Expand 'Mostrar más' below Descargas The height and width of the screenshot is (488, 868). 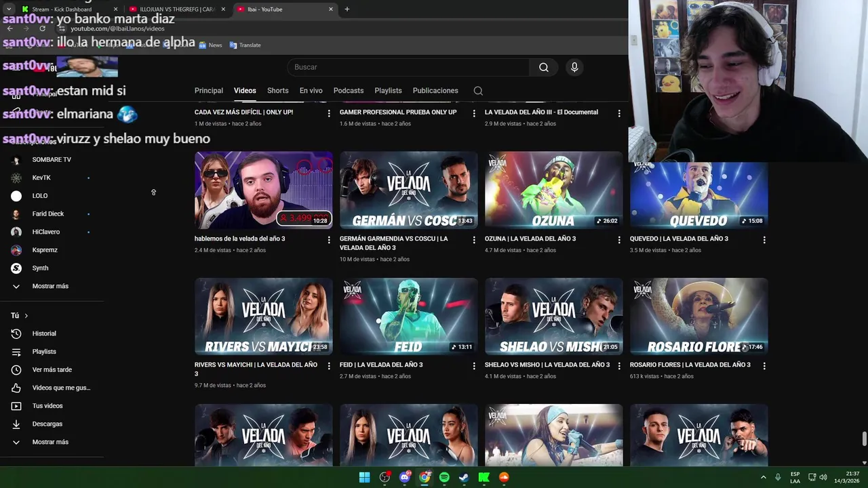tap(52, 442)
